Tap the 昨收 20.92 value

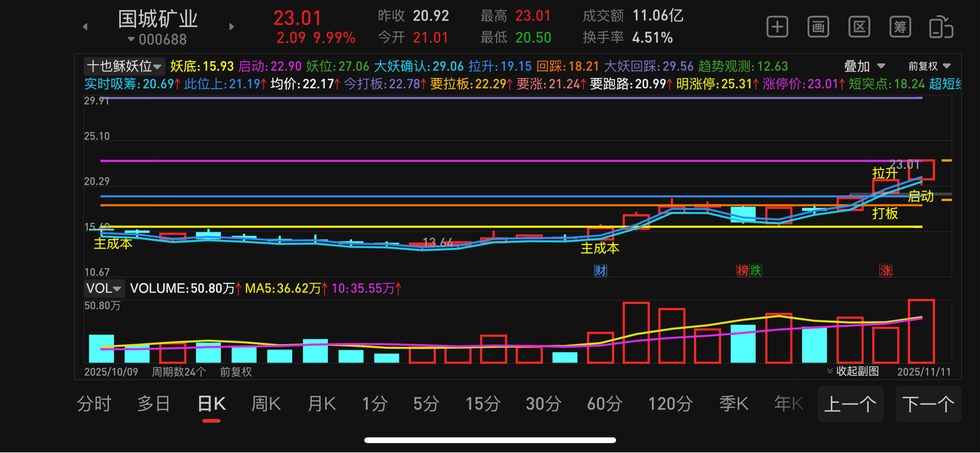coord(431,16)
